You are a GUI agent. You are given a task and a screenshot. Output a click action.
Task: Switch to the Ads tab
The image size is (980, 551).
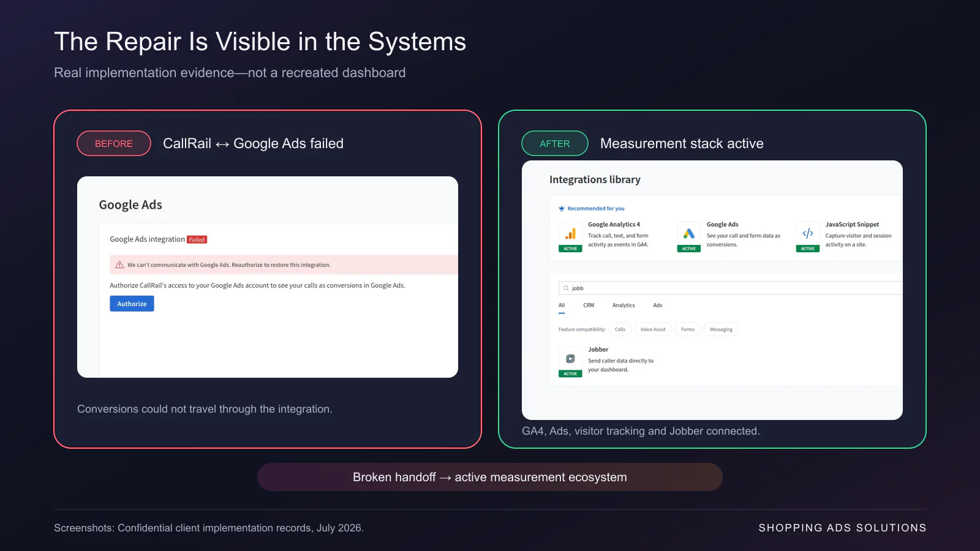[657, 305]
